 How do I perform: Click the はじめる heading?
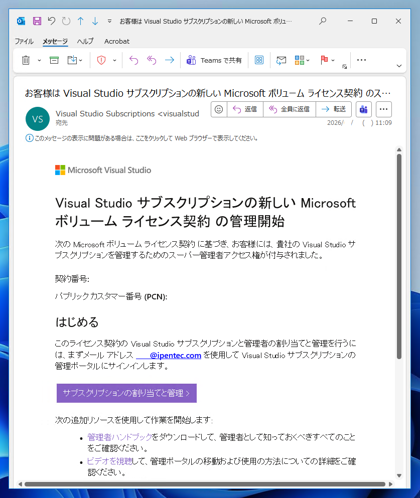[77, 322]
